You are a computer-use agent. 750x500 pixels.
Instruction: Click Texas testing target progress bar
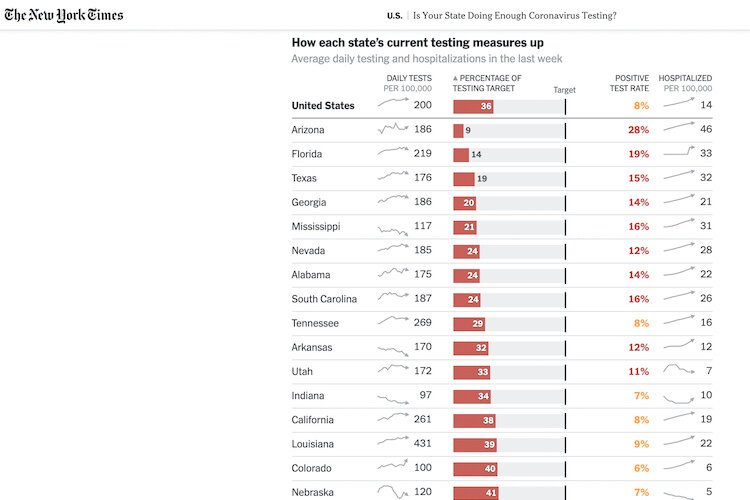click(x=508, y=178)
